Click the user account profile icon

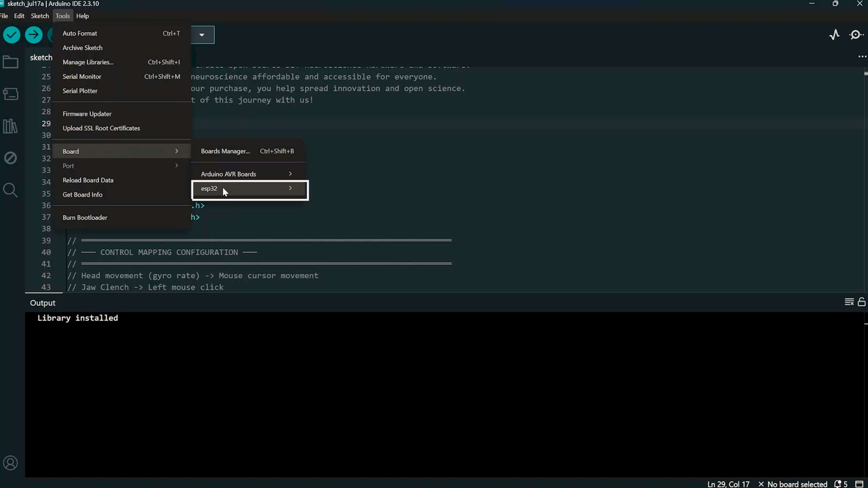[10, 463]
